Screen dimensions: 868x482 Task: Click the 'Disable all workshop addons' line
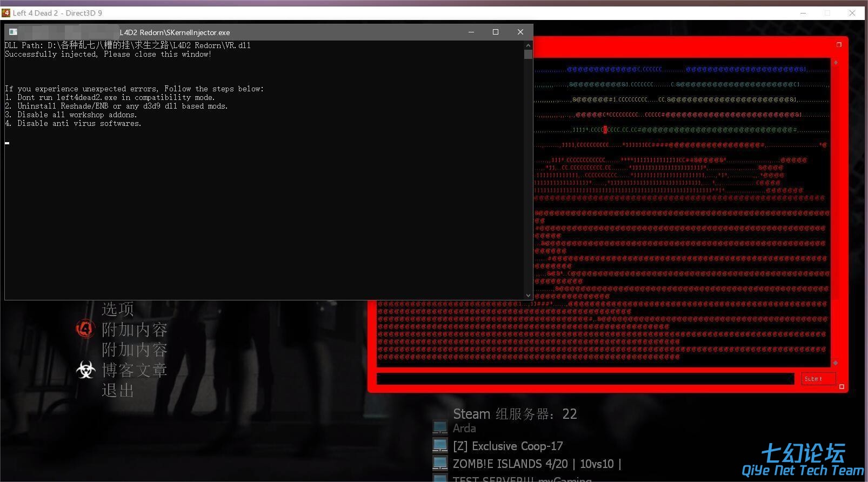(71, 115)
